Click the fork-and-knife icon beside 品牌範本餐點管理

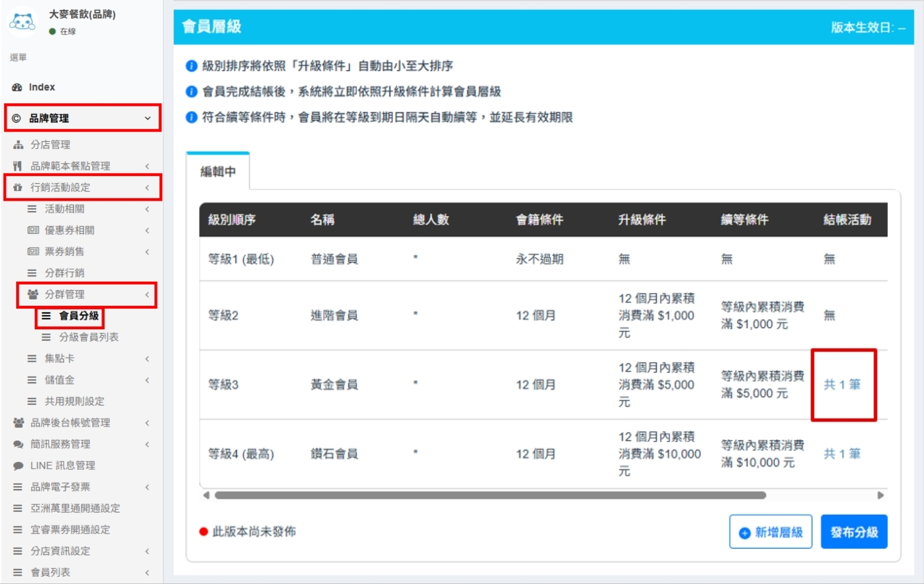click(x=17, y=166)
